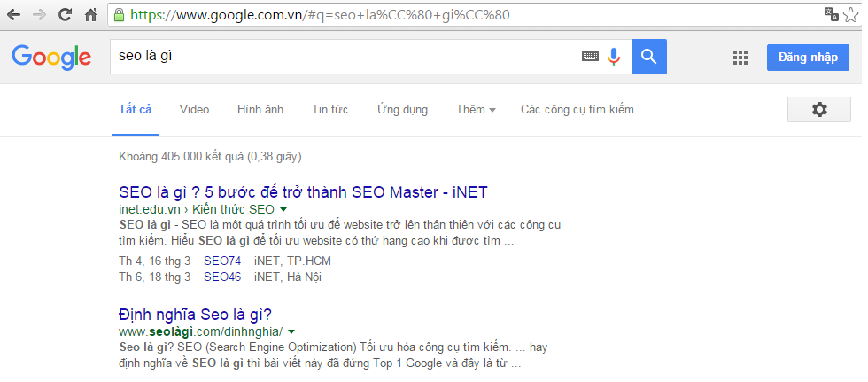This screenshot has width=868, height=382.
Task: Start voice search with the microphone icon
Action: point(613,57)
